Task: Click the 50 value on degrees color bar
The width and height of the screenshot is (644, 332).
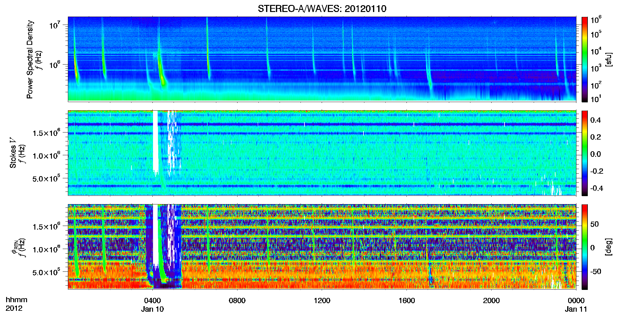Action: click(x=595, y=224)
